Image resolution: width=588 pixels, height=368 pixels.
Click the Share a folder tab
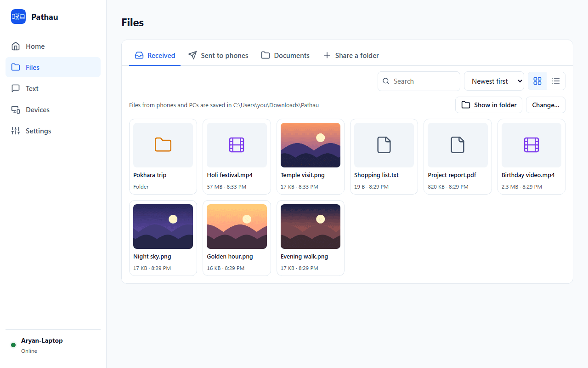pos(351,55)
